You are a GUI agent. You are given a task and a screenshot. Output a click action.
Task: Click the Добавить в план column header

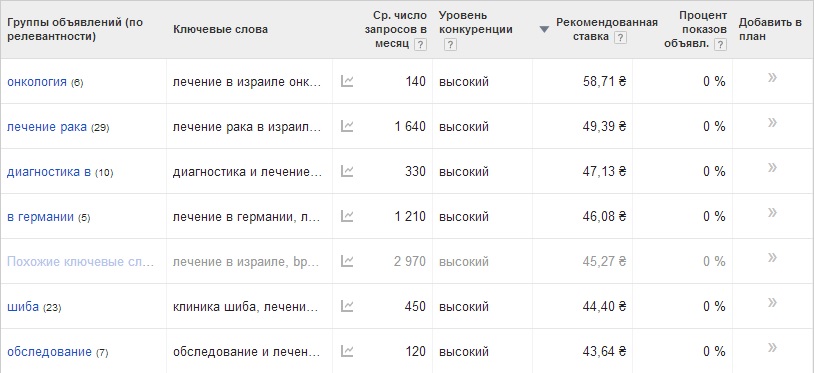770,30
